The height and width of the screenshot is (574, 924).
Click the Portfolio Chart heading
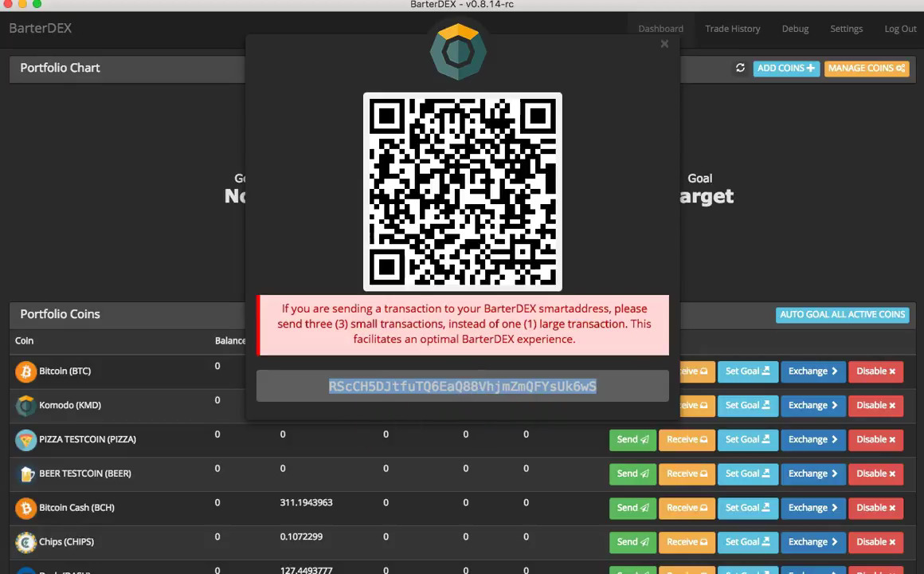[60, 68]
